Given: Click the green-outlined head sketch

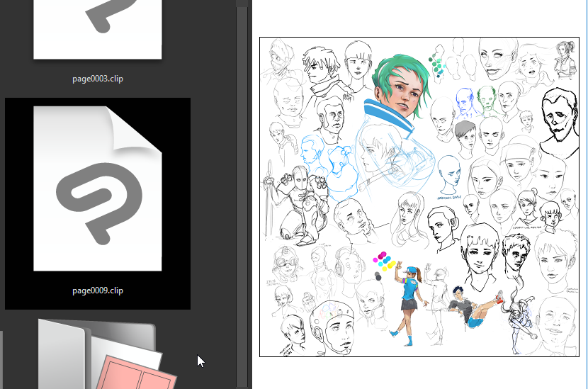Looking at the screenshot, I should pyautogui.click(x=486, y=100).
